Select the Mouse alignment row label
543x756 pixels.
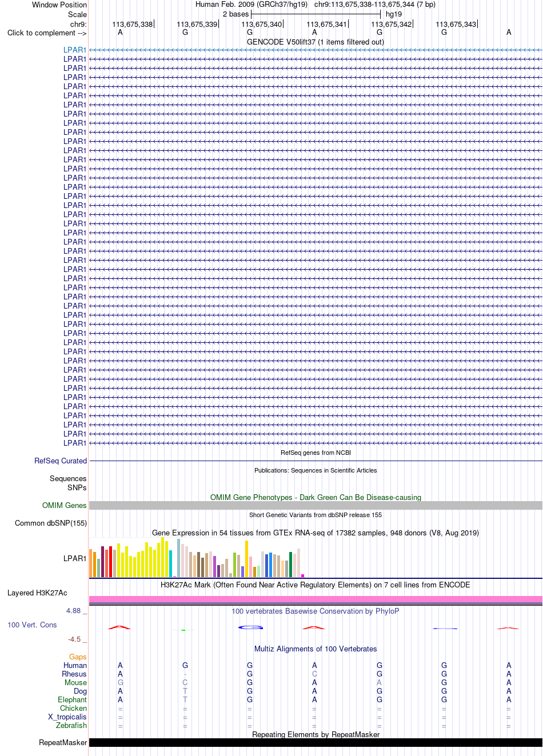tap(75, 683)
